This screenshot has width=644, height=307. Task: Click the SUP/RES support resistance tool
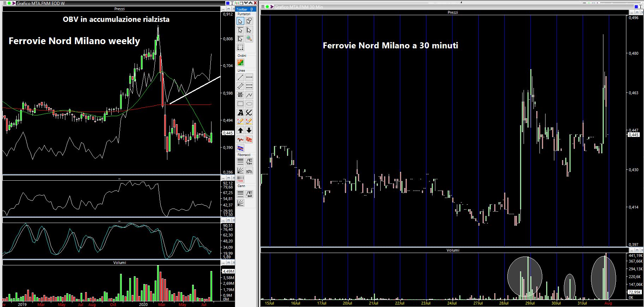[240, 95]
